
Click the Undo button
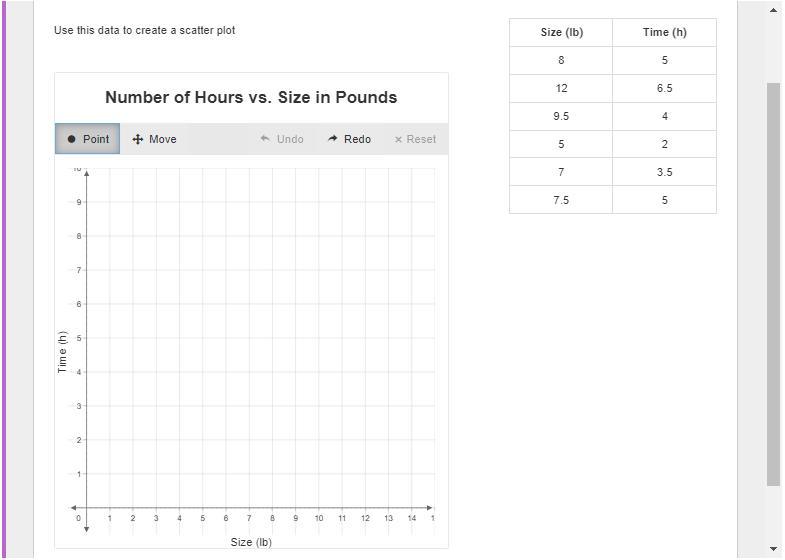pyautogui.click(x=282, y=139)
